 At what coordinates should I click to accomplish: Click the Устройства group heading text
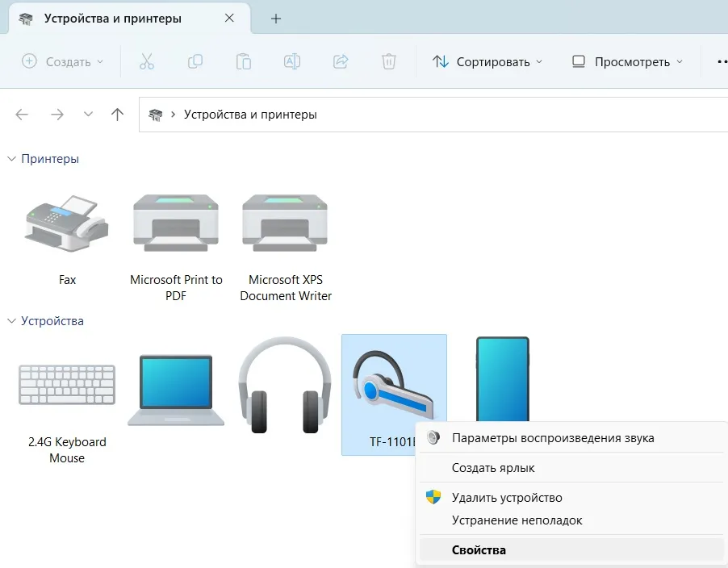(52, 321)
